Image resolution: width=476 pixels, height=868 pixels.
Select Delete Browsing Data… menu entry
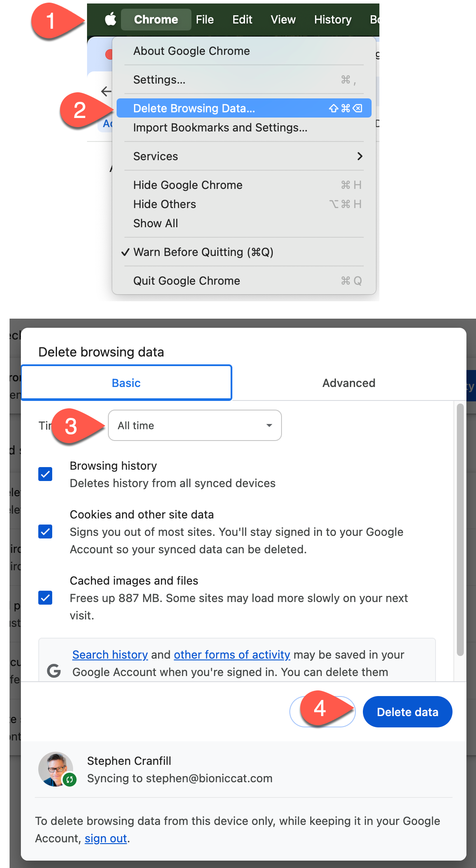click(244, 108)
